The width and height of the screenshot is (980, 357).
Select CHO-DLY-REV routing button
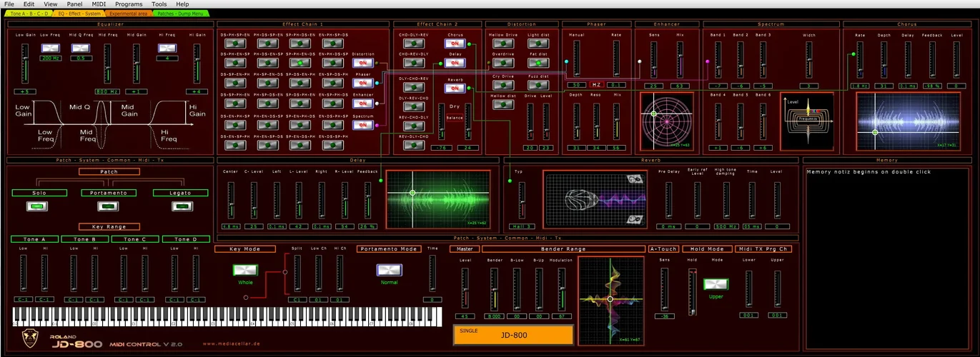[x=413, y=44]
